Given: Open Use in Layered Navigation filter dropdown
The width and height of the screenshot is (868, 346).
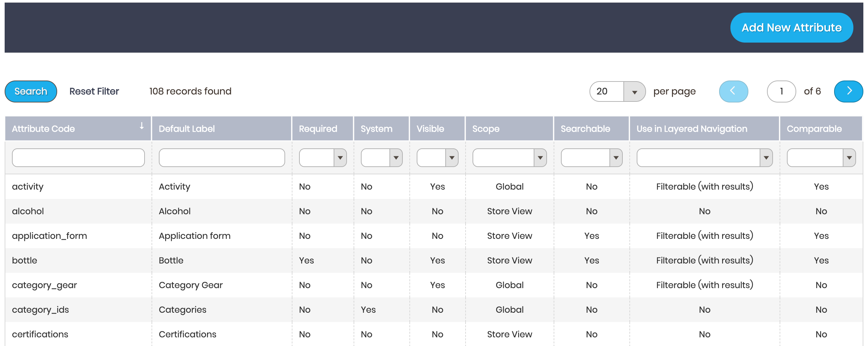Looking at the screenshot, I should click(766, 158).
